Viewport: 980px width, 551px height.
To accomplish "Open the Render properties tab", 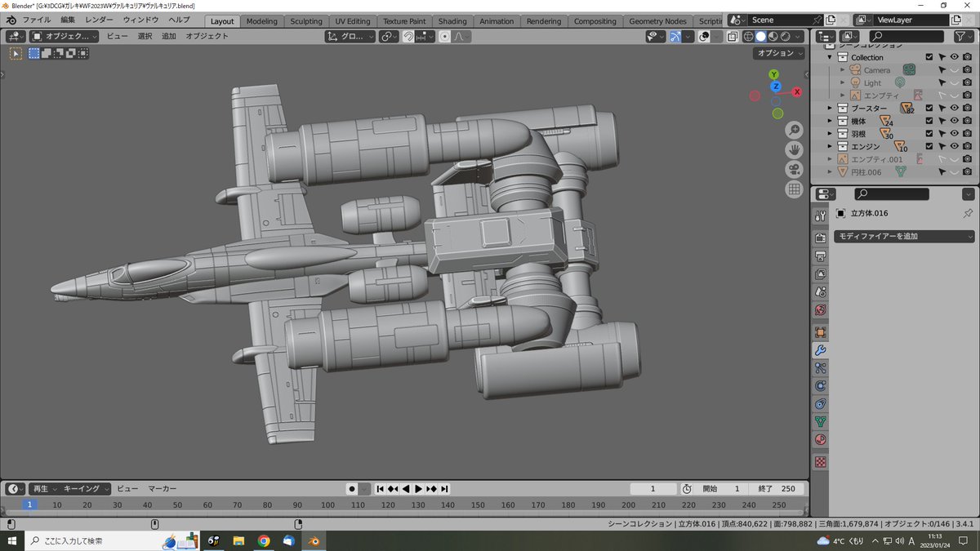I will (821, 238).
